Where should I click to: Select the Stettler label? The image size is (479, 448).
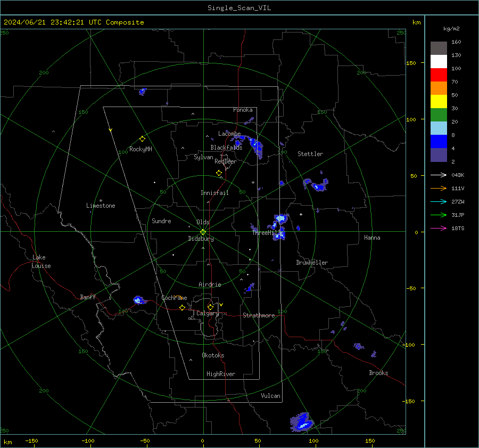pos(310,154)
